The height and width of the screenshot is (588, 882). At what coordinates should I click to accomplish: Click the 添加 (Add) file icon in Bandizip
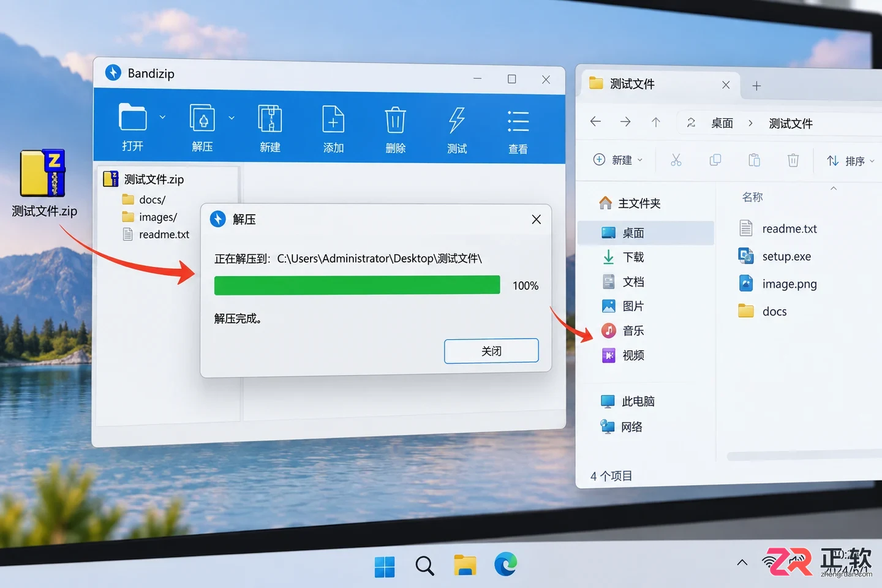click(x=333, y=119)
